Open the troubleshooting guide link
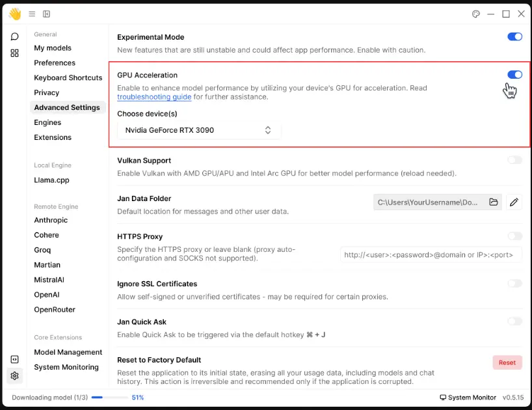This screenshot has height=410, width=532. click(x=154, y=97)
